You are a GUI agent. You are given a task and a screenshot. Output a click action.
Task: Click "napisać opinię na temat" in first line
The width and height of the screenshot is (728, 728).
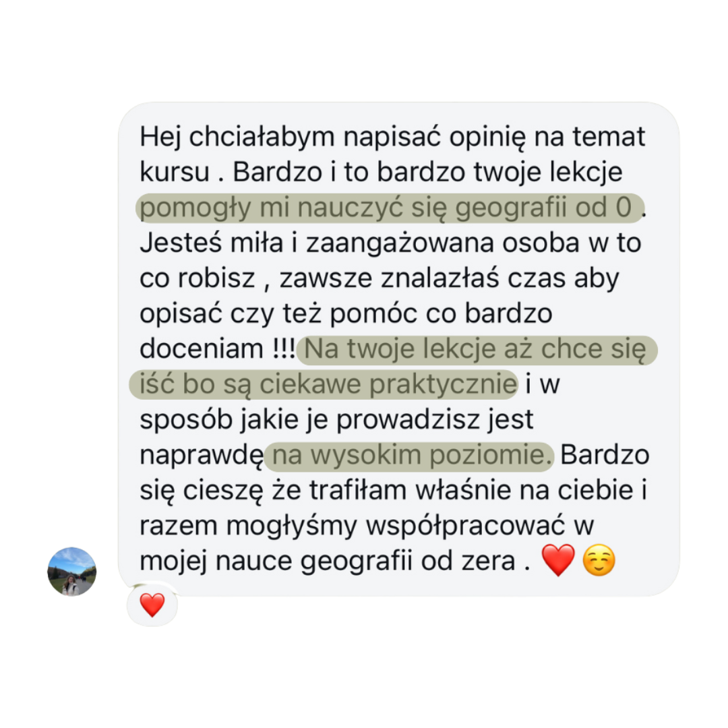coord(494,137)
